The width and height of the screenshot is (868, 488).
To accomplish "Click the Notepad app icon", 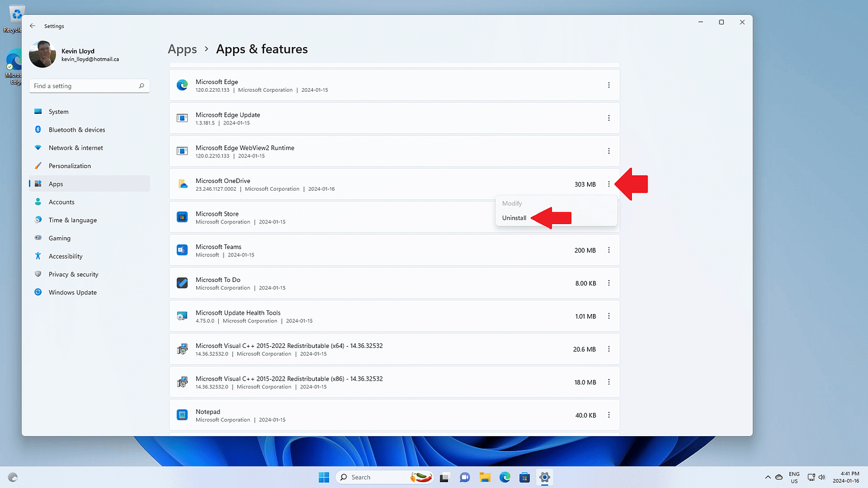I will pos(182,415).
